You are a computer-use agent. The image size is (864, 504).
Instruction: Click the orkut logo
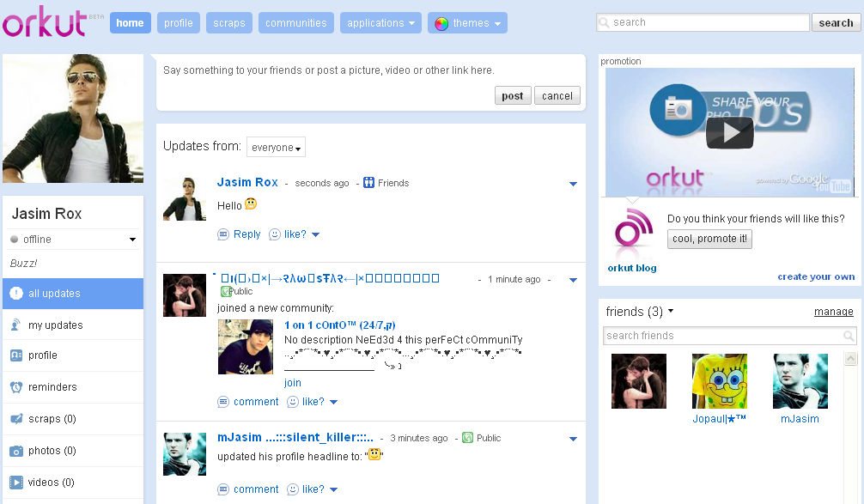pyautogui.click(x=45, y=22)
